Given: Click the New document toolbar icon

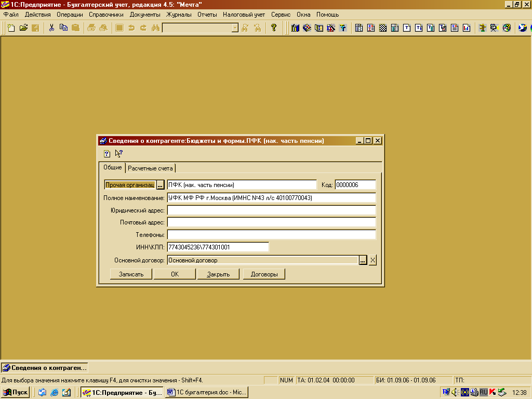Looking at the screenshot, I should [x=11, y=28].
